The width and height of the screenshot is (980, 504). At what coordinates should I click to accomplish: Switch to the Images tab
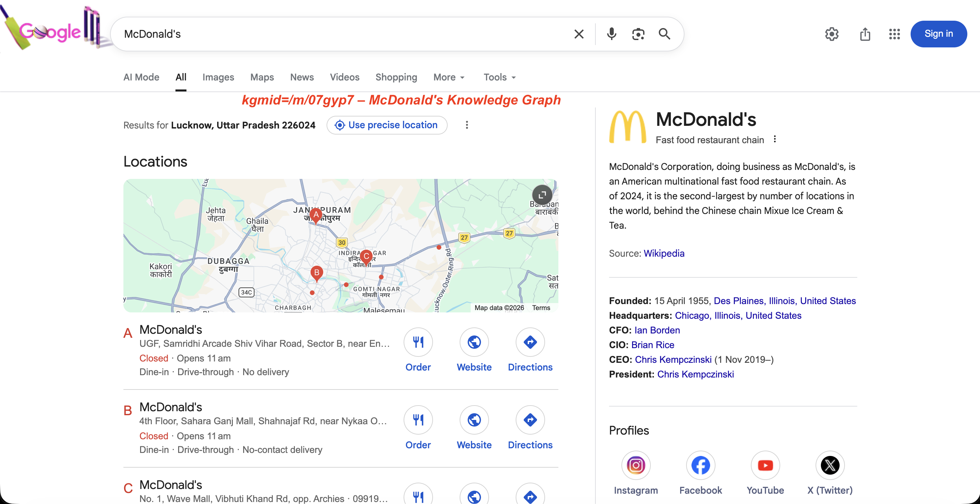[218, 77]
